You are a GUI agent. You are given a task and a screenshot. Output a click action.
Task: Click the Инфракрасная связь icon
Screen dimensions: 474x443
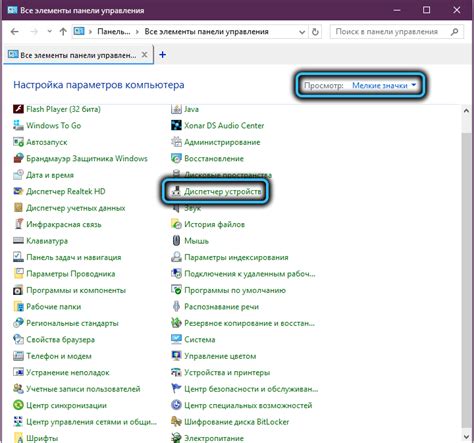click(18, 224)
